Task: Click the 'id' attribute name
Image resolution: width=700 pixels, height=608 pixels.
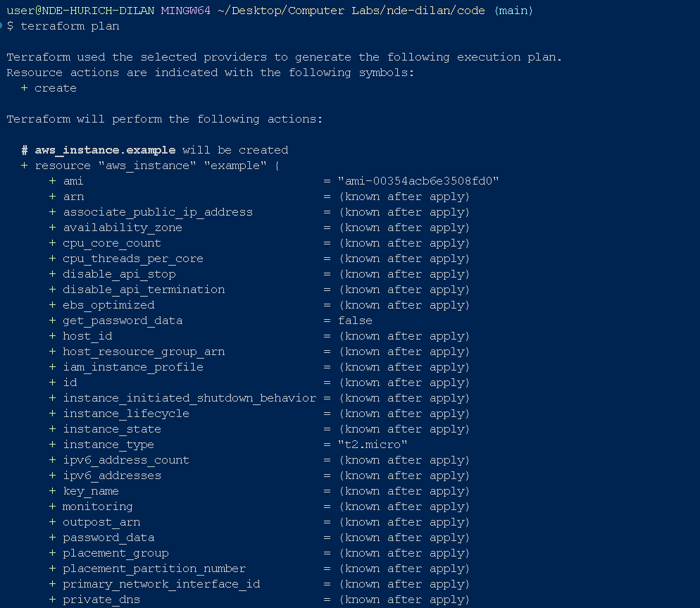Action: (70, 383)
